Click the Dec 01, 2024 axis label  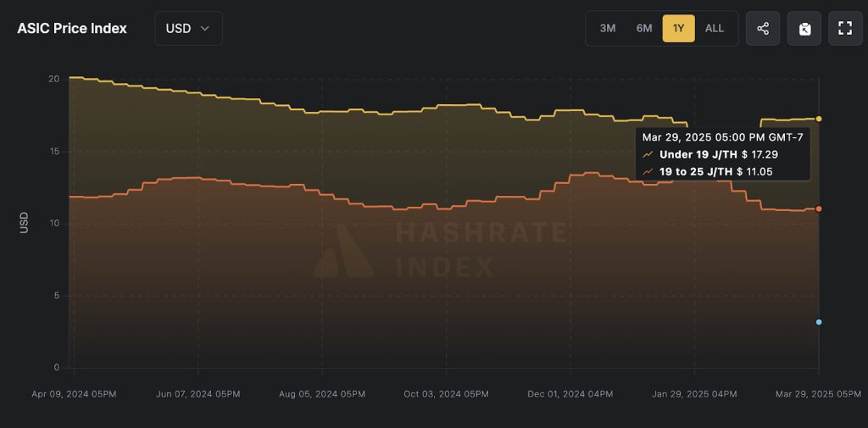pyautogui.click(x=570, y=394)
